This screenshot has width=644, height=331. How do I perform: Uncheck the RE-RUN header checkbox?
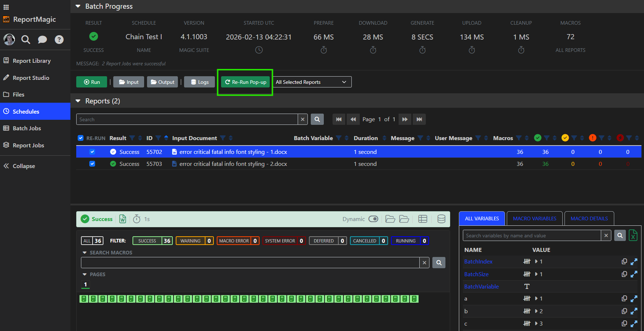(x=81, y=138)
